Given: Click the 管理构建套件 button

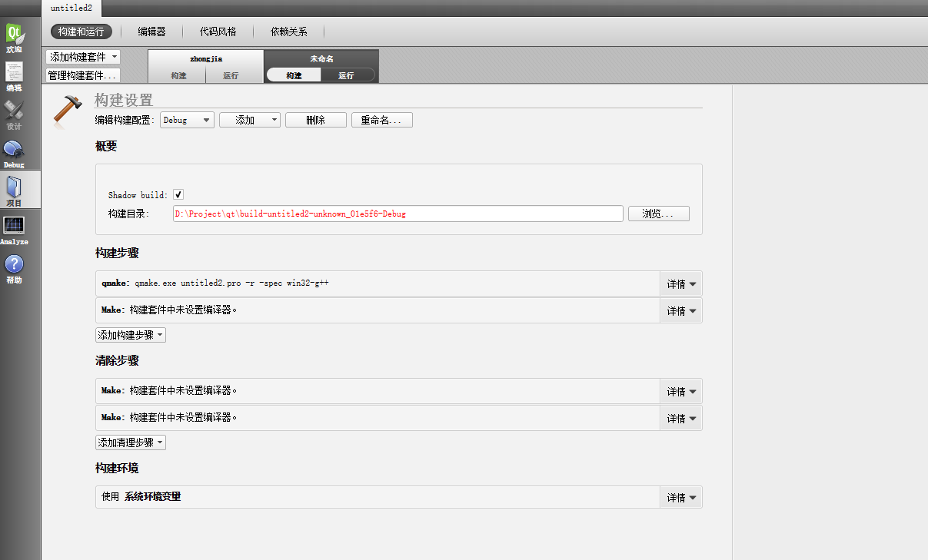Looking at the screenshot, I should (x=82, y=74).
